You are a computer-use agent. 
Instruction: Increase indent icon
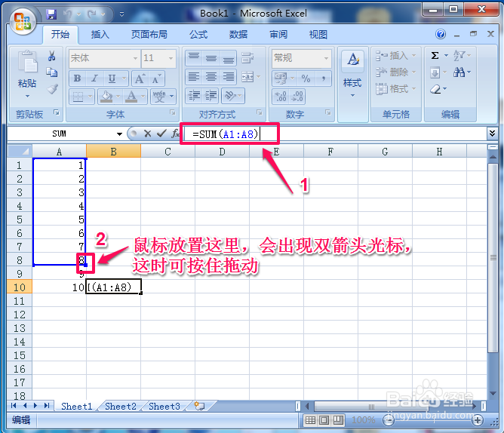[x=211, y=96]
